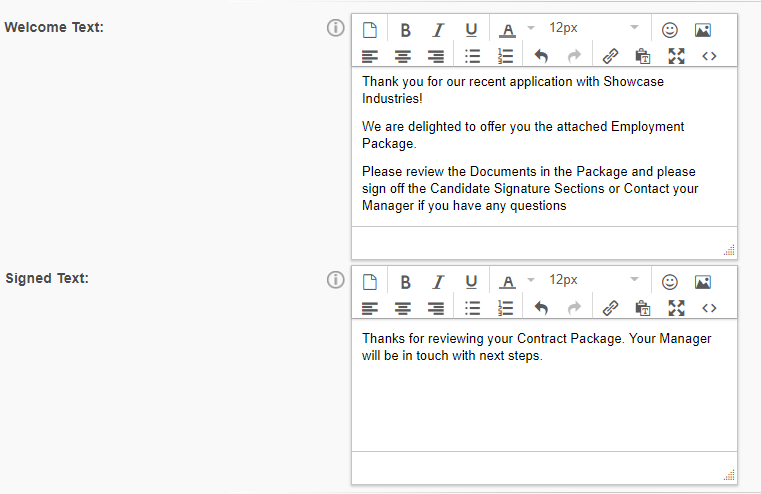
Task: Insert link in Welcome Text editor
Action: (x=610, y=56)
